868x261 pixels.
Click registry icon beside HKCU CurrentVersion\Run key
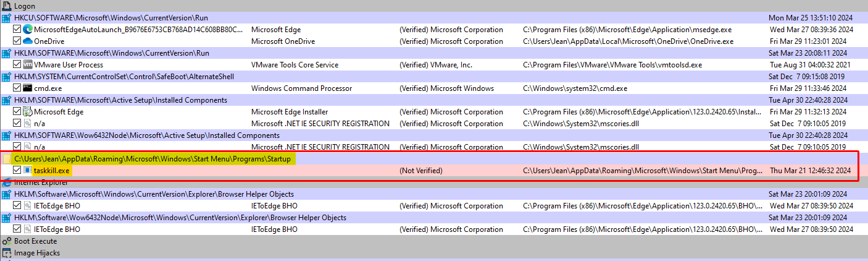coord(6,17)
